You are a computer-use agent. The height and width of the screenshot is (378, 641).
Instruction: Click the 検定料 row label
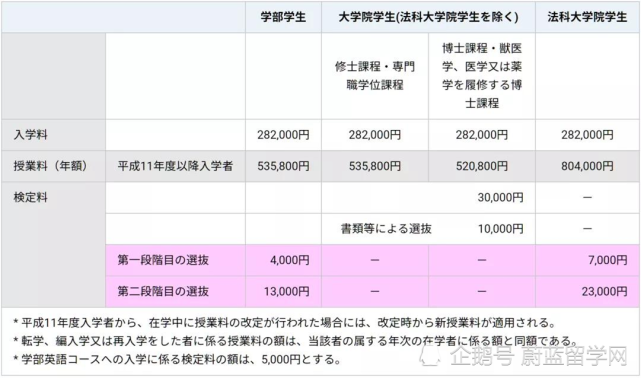[x=31, y=197]
